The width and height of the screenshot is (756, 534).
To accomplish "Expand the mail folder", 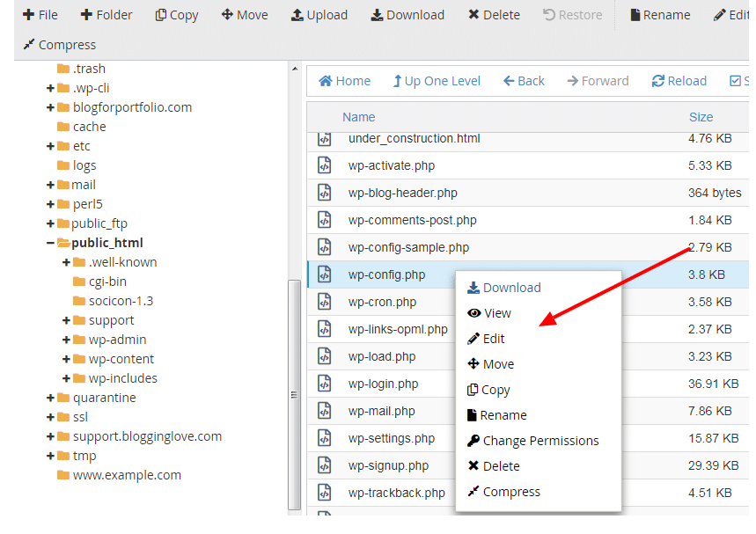I will 50,185.
